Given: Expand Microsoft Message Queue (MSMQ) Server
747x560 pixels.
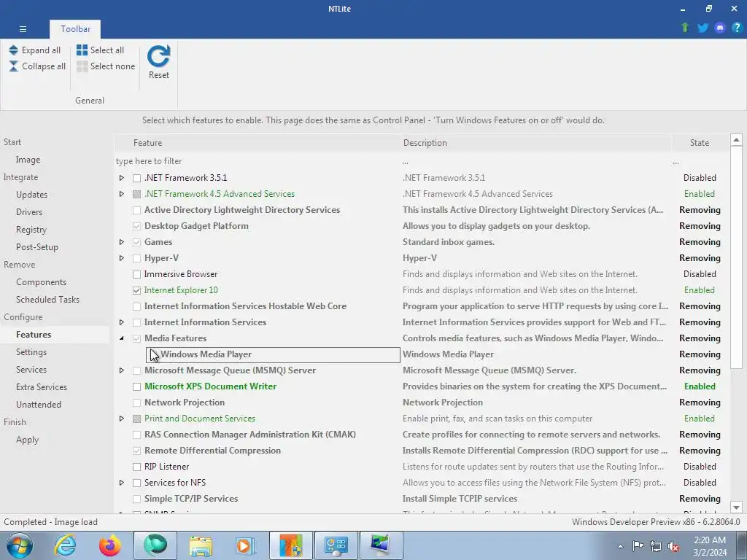Looking at the screenshot, I should [122, 370].
